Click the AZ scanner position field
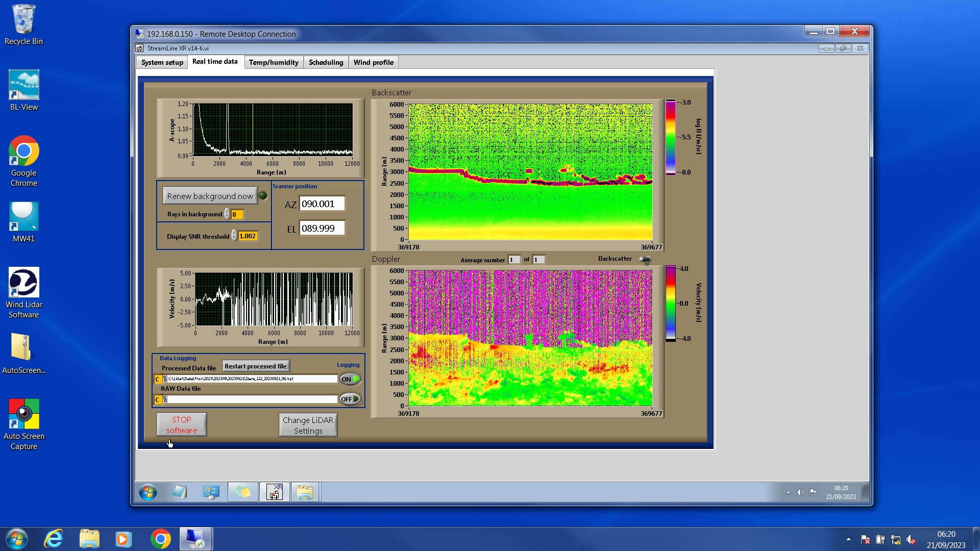 pos(322,204)
